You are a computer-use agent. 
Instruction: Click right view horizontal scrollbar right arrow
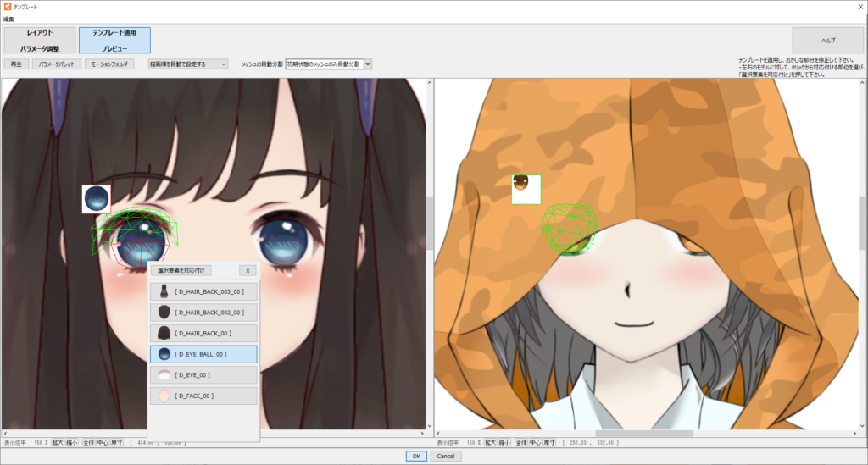click(855, 434)
